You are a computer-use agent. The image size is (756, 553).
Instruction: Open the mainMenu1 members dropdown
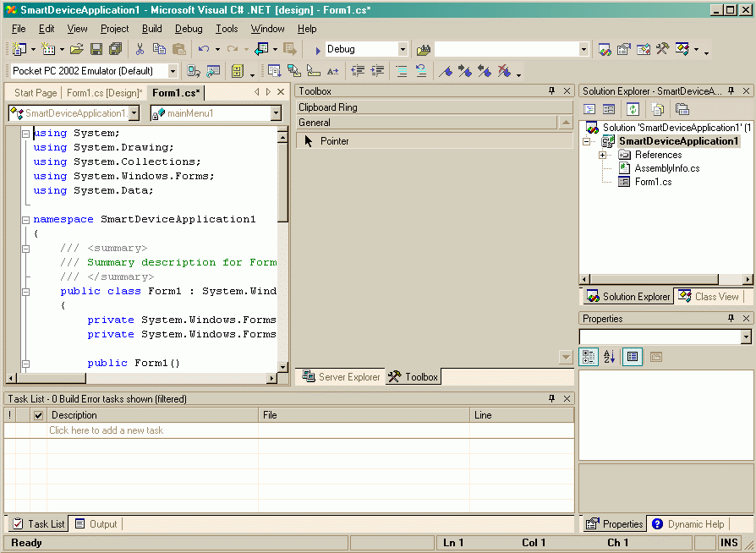[x=276, y=113]
